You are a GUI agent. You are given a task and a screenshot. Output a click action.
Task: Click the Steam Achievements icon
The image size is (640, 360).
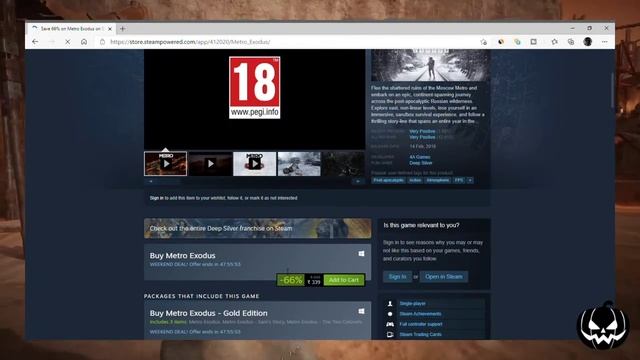coord(390,314)
